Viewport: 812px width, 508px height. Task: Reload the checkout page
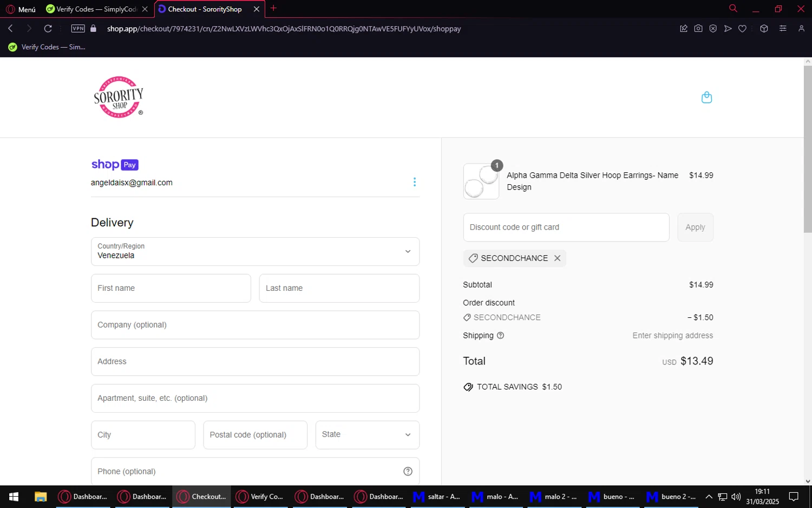[48, 29]
